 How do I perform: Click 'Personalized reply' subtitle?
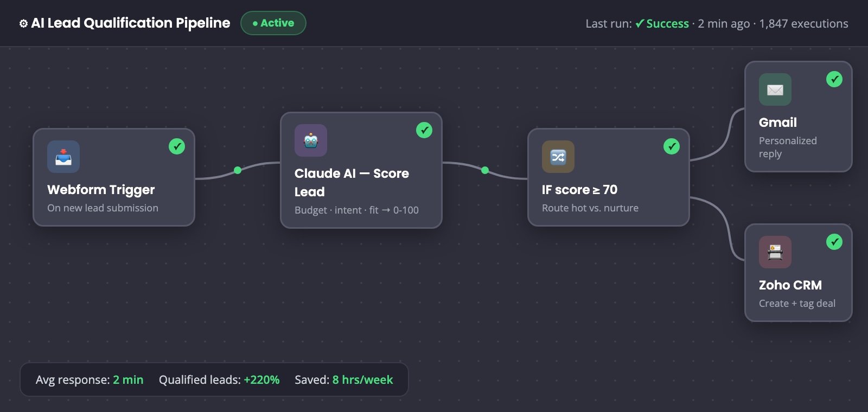(x=788, y=147)
